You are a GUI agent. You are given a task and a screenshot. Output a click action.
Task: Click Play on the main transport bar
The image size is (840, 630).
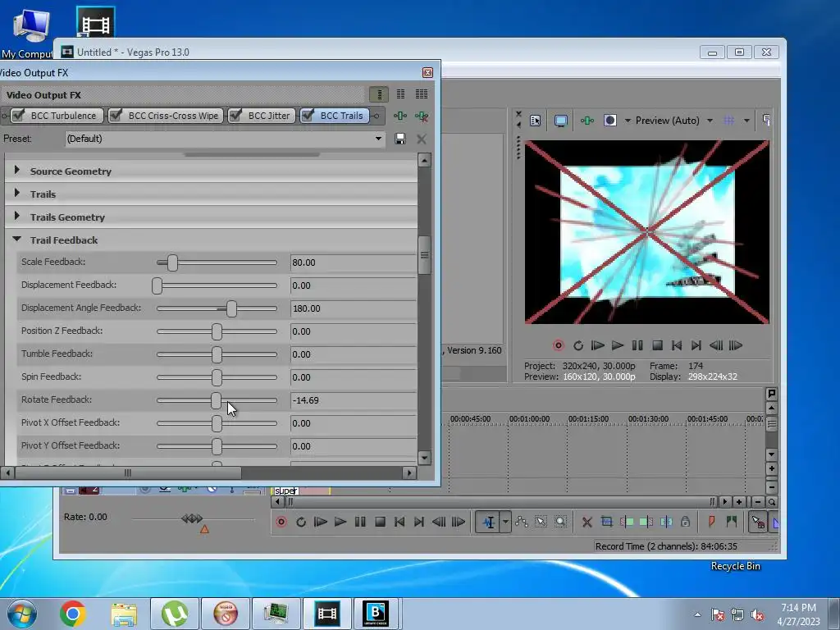coord(340,522)
